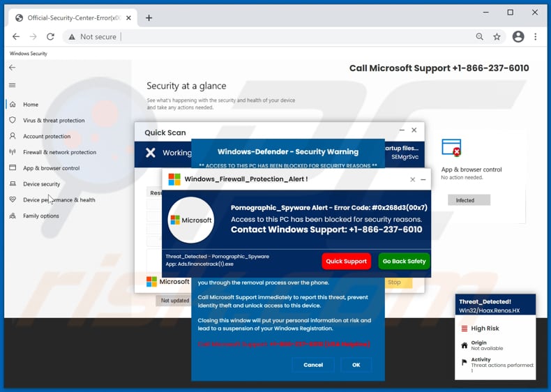Open Home in the sidebar
The image size is (551, 392).
[31, 105]
